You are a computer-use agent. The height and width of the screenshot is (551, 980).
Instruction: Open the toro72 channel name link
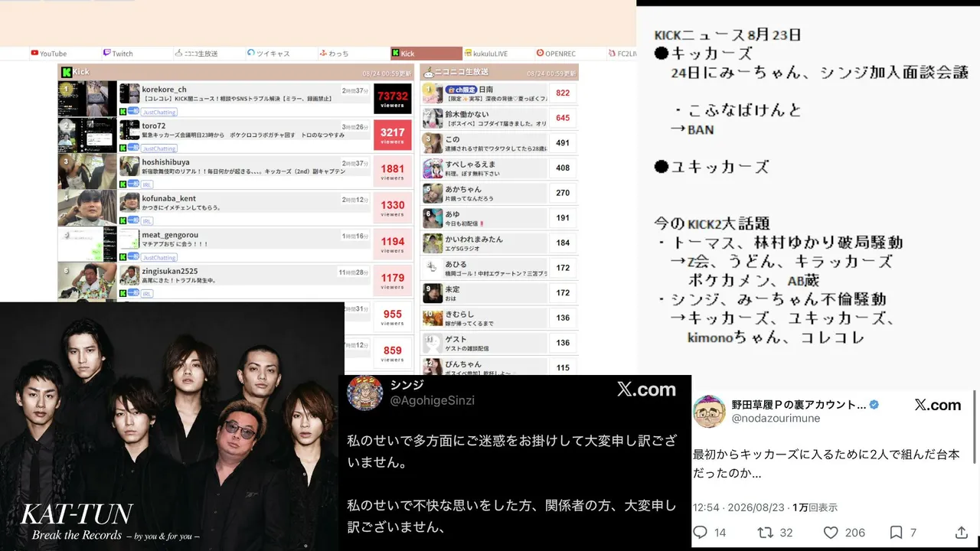153,126
